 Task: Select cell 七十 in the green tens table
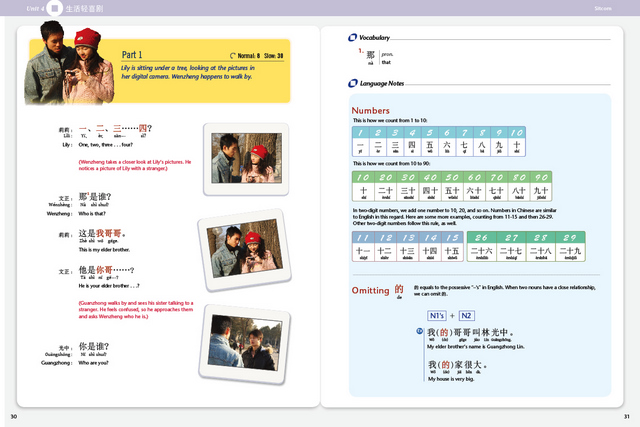pos(496,192)
